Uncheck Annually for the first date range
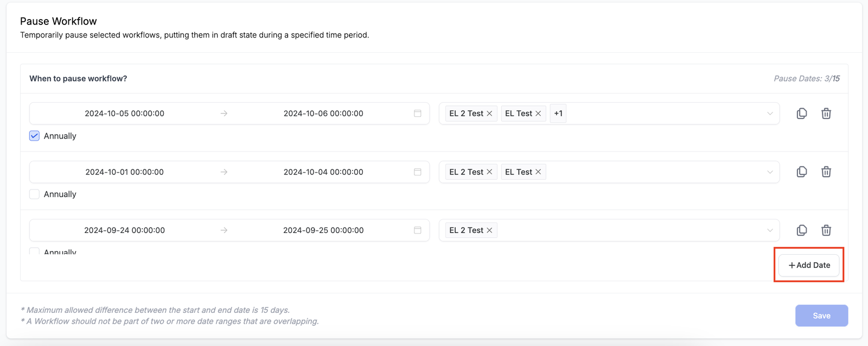 pyautogui.click(x=35, y=136)
